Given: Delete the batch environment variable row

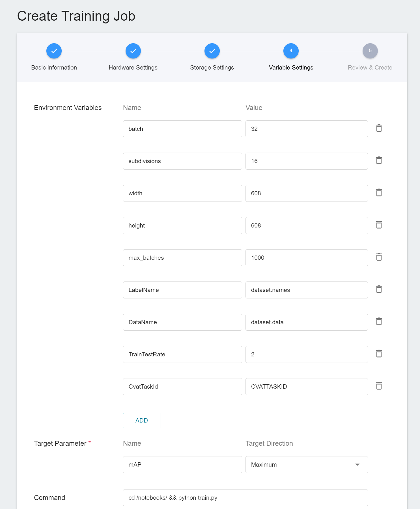Looking at the screenshot, I should point(379,128).
